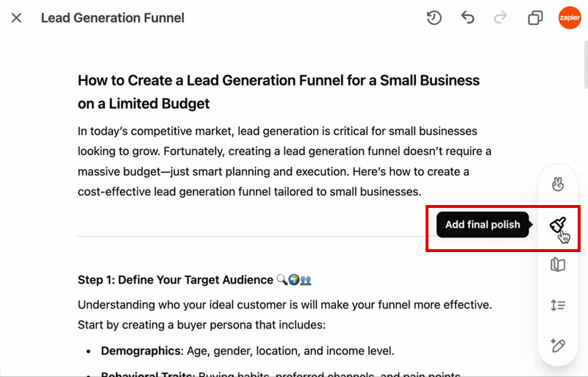Undo the last edit
The height and width of the screenshot is (377, 588).
(467, 18)
